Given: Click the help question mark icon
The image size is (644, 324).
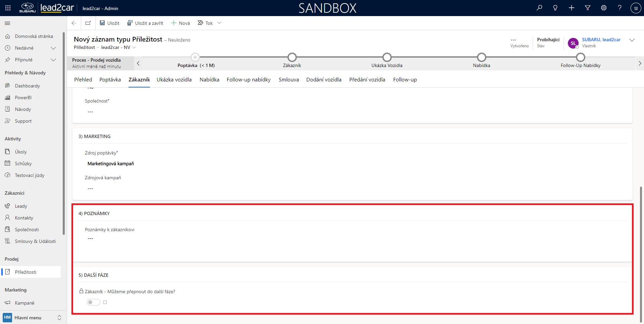Looking at the screenshot, I should click(x=620, y=8).
